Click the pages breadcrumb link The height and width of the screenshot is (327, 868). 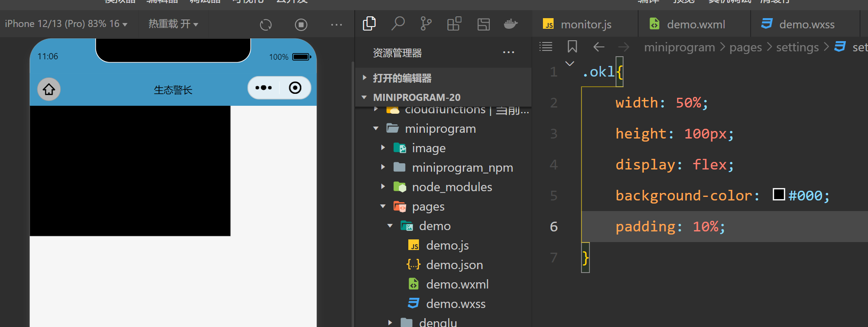coord(745,47)
